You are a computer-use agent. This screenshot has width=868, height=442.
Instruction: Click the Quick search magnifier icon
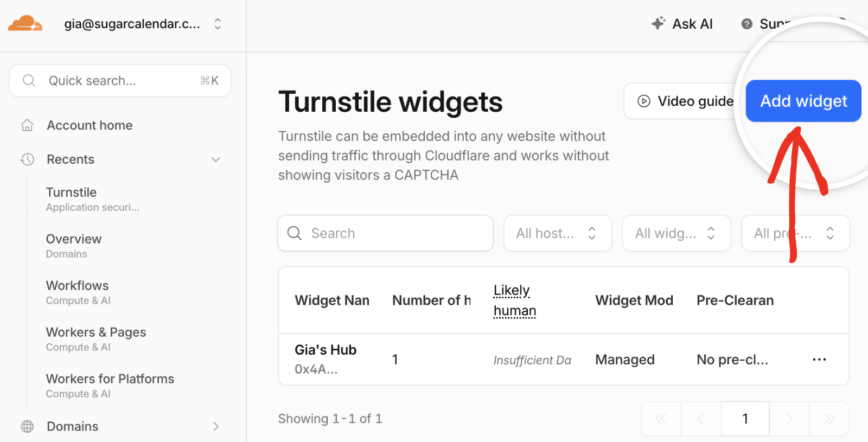coord(29,81)
